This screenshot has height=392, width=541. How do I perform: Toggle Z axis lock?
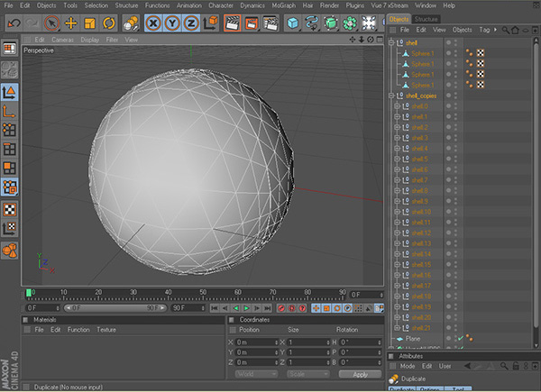(191, 23)
